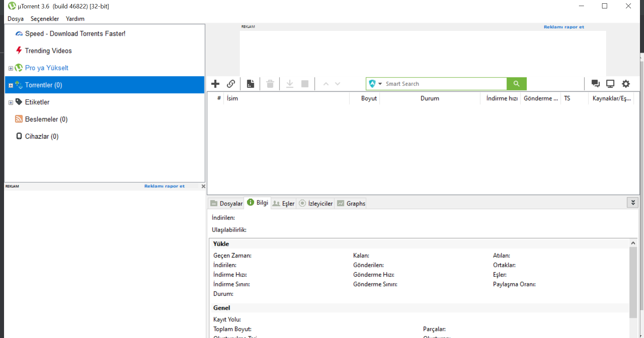
Task: Click the Move Down Queue arrow
Action: pos(338,84)
